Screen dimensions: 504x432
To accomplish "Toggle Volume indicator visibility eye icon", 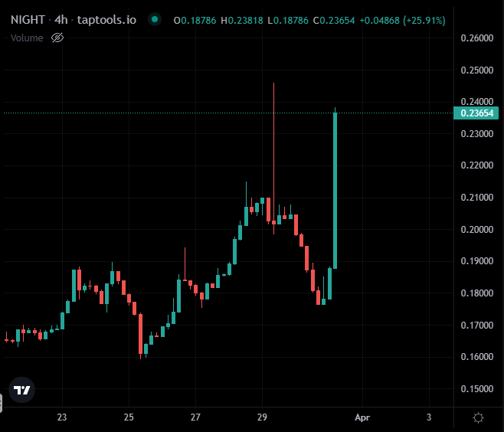I will (57, 38).
